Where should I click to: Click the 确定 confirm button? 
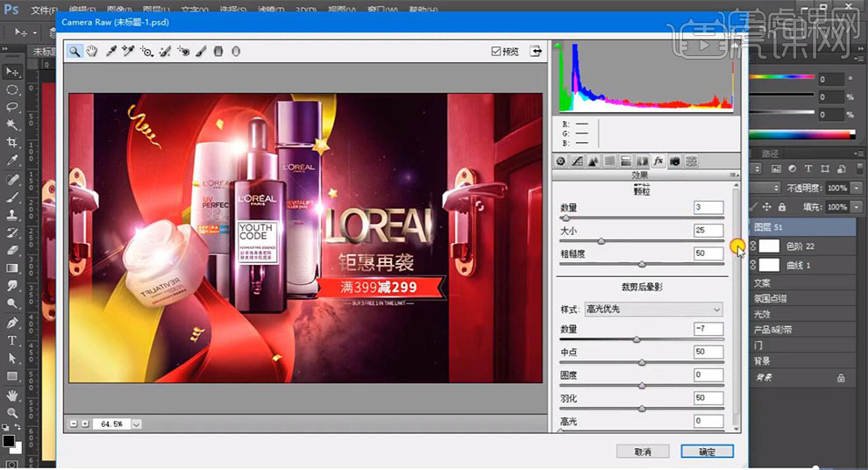[x=708, y=452]
